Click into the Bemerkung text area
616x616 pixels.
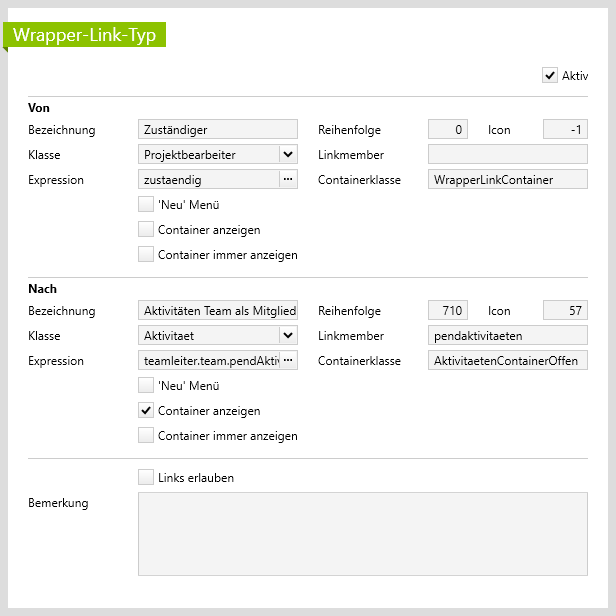click(x=362, y=533)
